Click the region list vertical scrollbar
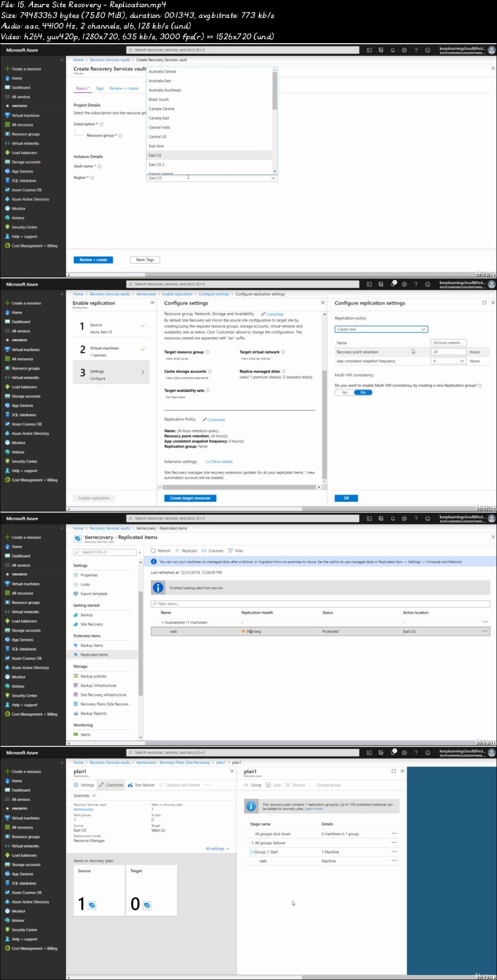The height and width of the screenshot is (980, 497). pyautogui.click(x=275, y=91)
